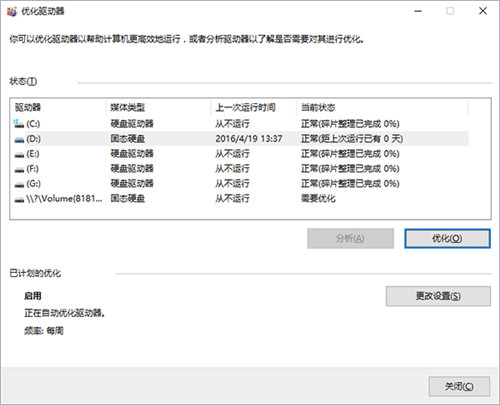The height and width of the screenshot is (405, 500).
Task: Sort by 驱动器 column header
Action: [x=58, y=107]
